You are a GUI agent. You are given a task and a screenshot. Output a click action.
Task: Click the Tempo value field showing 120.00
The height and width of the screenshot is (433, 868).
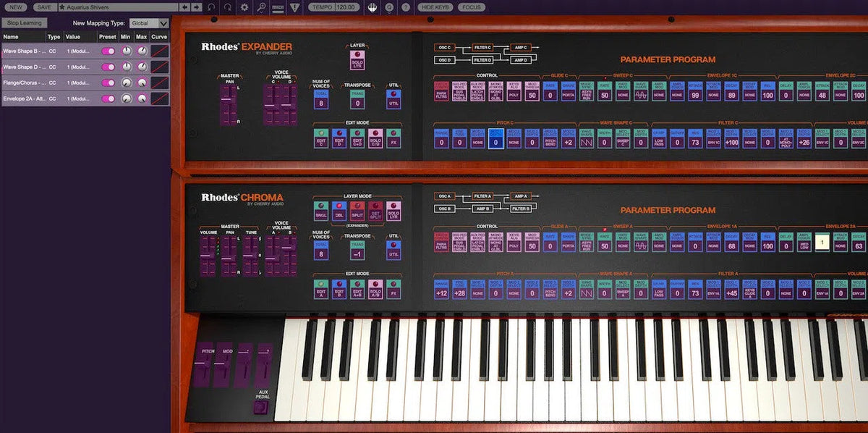[346, 7]
